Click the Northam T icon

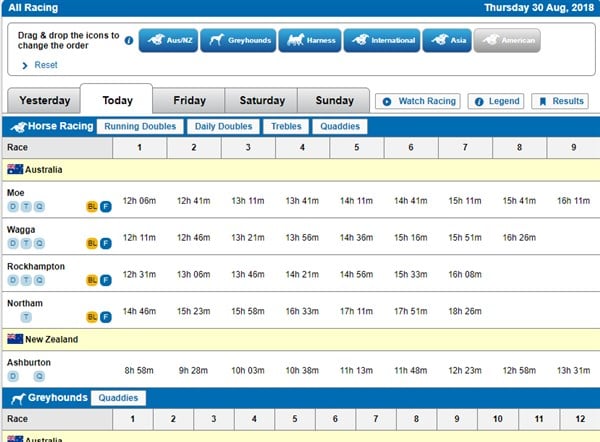tap(26, 317)
